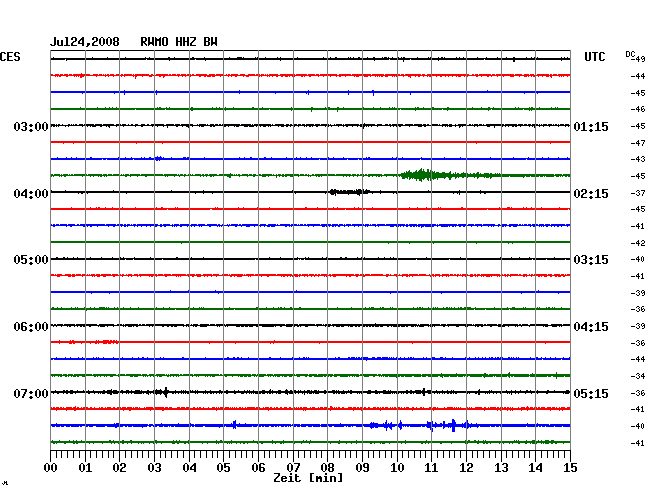Click the DC header above offset values
Screen dimensions: 650x494
(630, 54)
